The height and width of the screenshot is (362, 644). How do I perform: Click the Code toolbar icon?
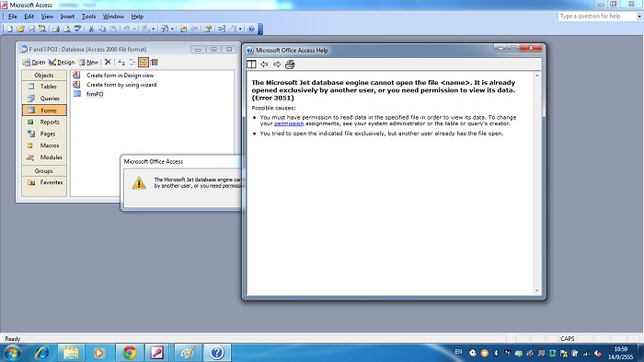(183, 29)
